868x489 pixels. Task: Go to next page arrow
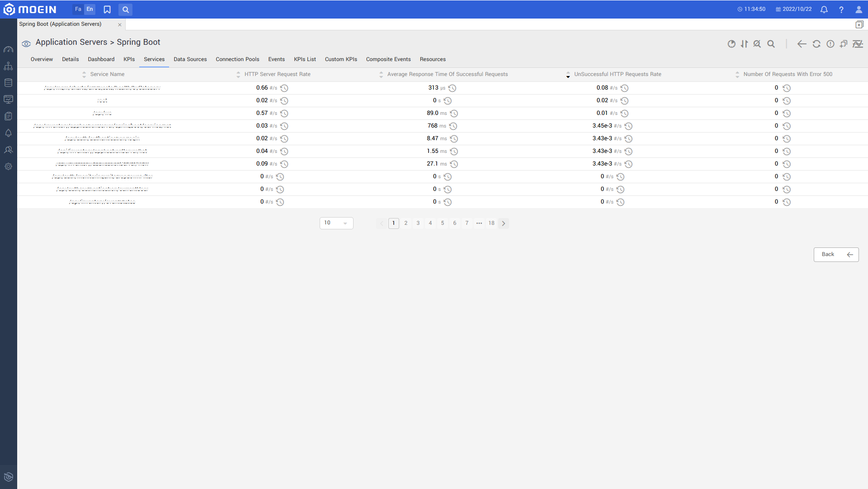pos(504,223)
